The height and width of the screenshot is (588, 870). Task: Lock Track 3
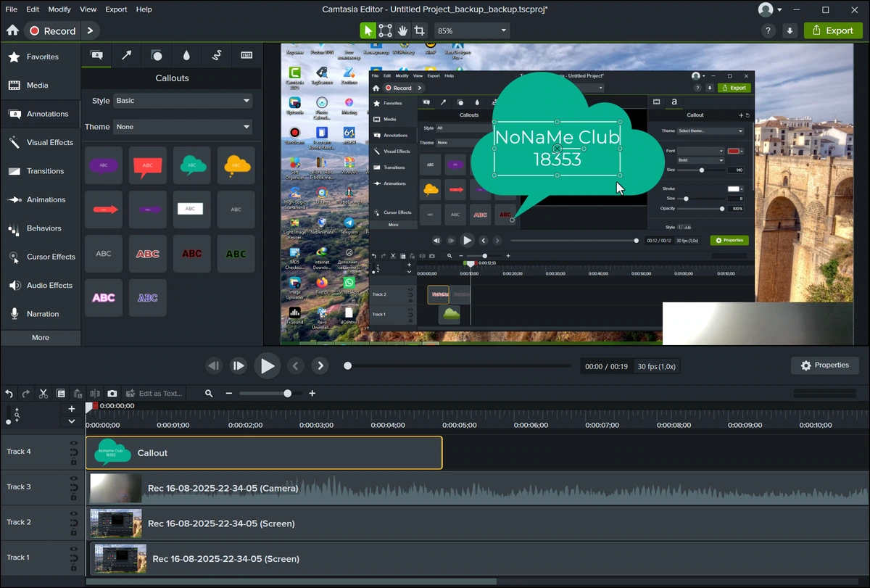pos(73,497)
